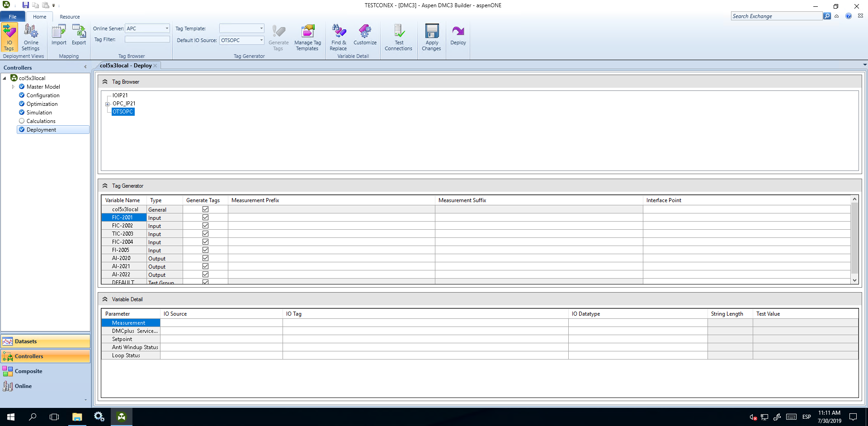Collapse the Variable Detail section

pos(105,299)
